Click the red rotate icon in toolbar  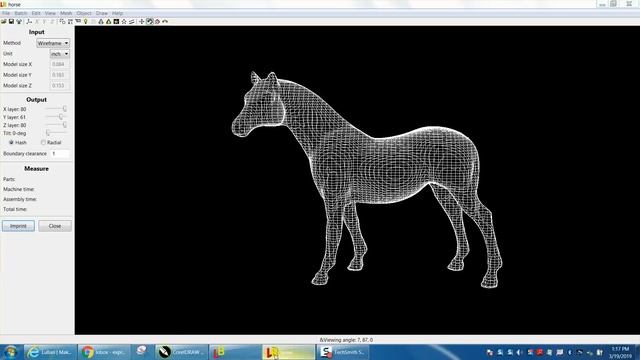click(x=157, y=21)
